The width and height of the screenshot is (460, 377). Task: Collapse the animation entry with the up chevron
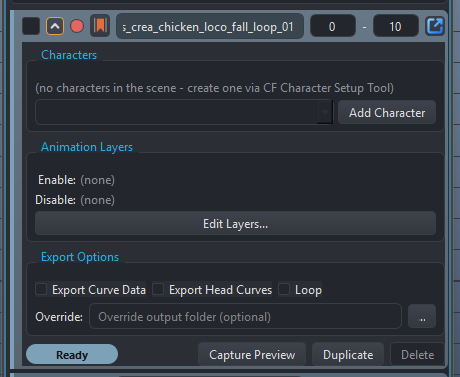[55, 26]
